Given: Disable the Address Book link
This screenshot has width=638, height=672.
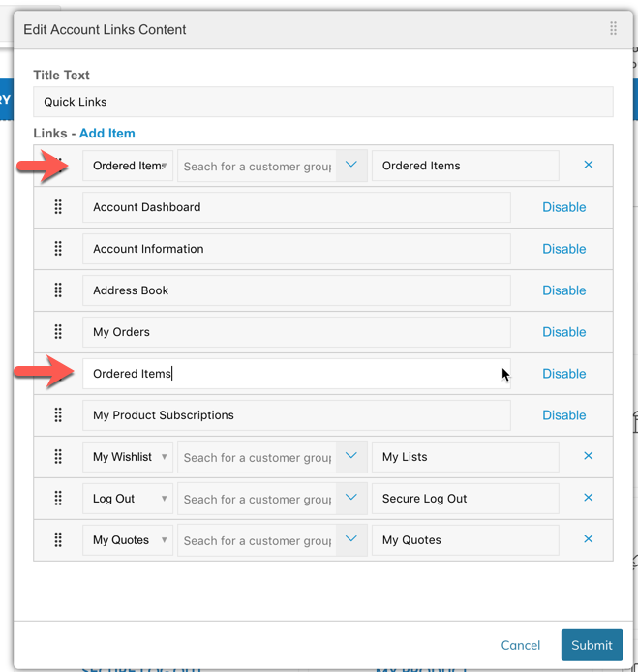Looking at the screenshot, I should (563, 290).
